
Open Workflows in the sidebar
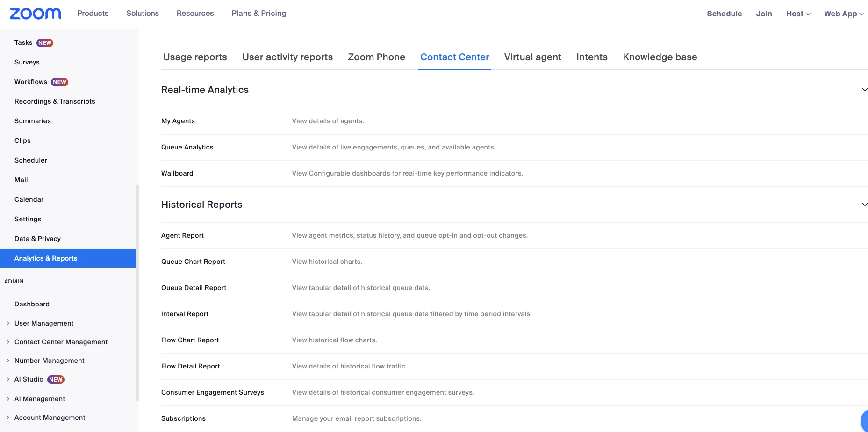(31, 82)
